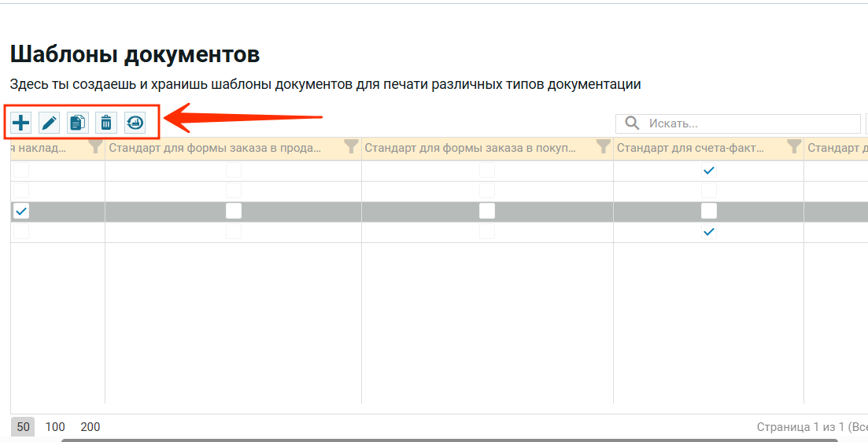The width and height of the screenshot is (868, 442).
Task: Open filter for 'Стандарт для формы заказа в покуп...' column
Action: pos(603,147)
